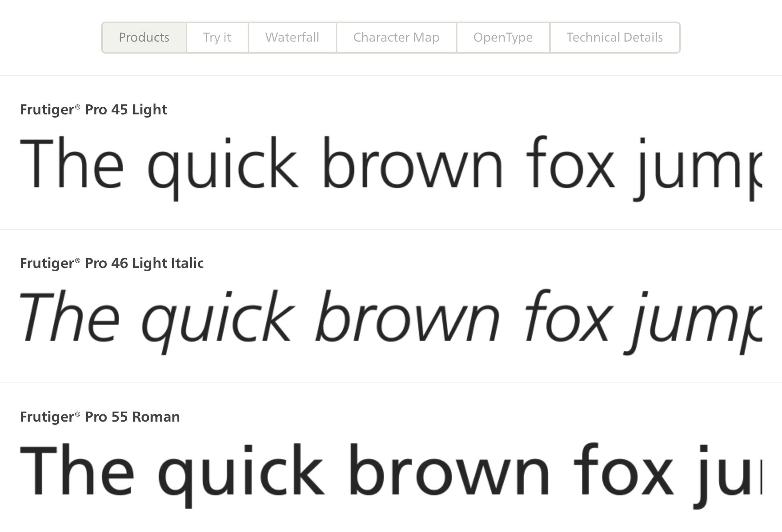Viewport: 782px width, 532px height.
Task: Open the Character Map tab
Action: tap(396, 38)
